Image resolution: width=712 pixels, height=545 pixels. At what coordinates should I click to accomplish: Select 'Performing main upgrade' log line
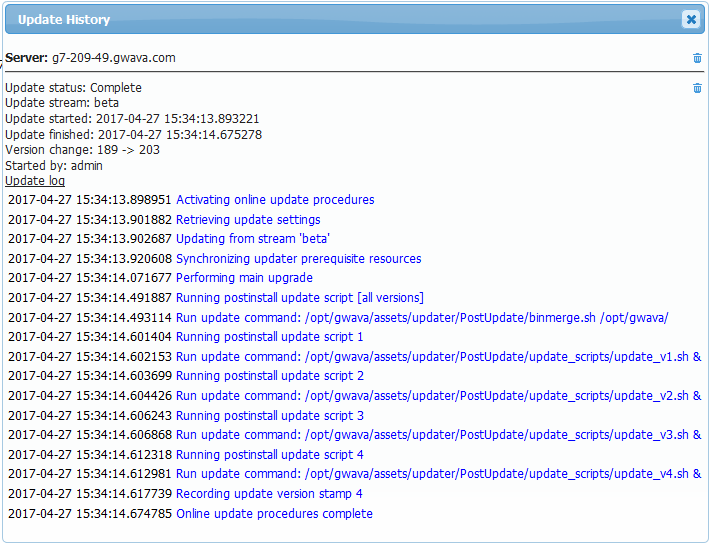point(244,278)
